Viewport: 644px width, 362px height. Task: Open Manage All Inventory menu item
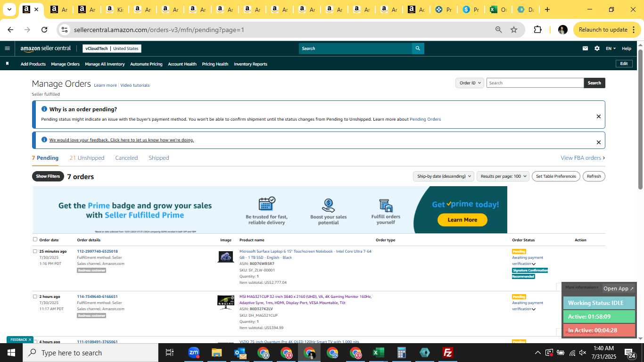click(x=105, y=64)
